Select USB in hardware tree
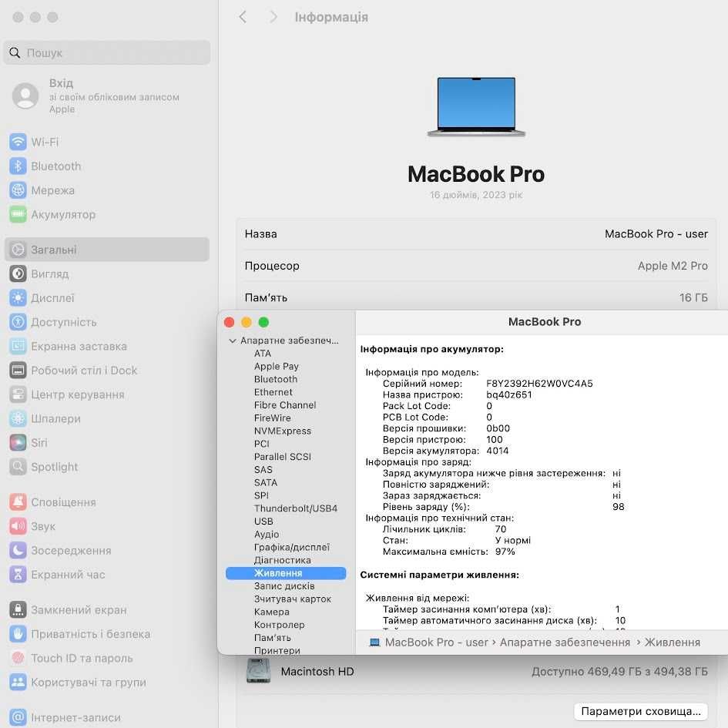This screenshot has height=728, width=728. 263,522
